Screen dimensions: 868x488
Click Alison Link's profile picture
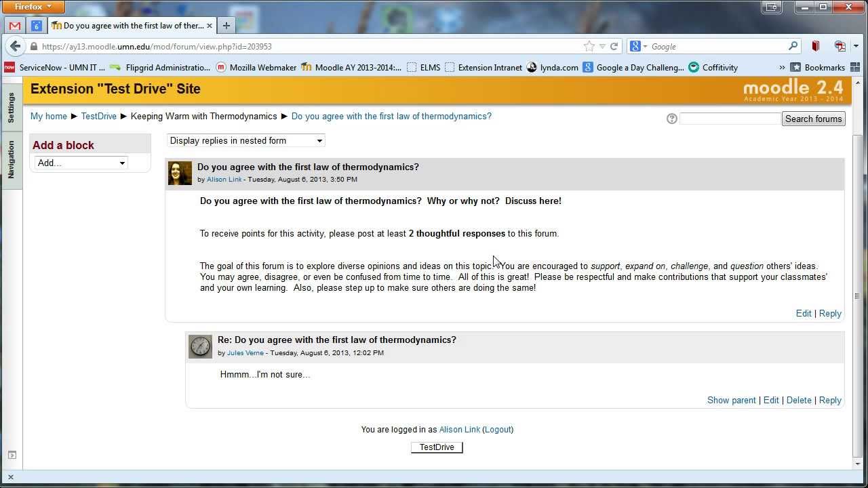180,174
